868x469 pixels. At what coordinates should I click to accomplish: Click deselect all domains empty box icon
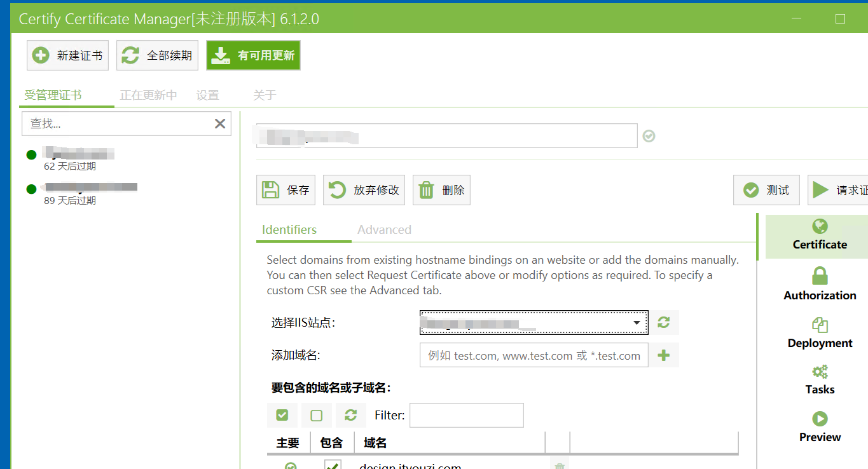(x=317, y=415)
